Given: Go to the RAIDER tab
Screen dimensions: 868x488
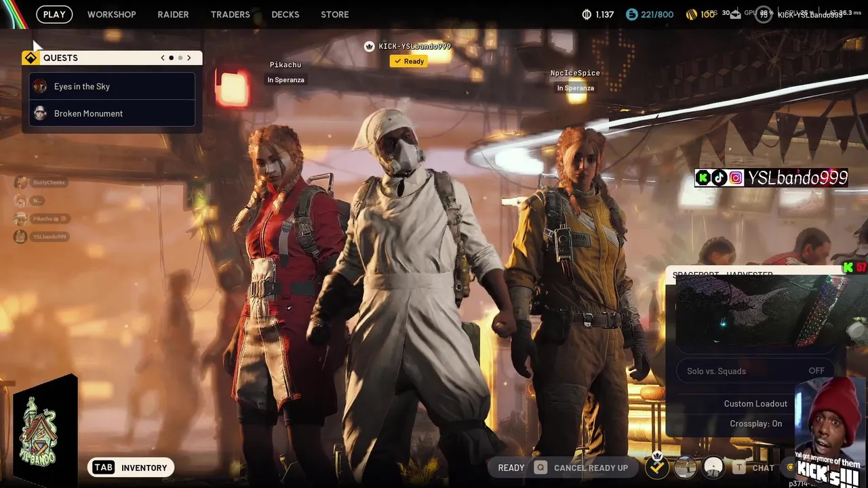Looking at the screenshot, I should 173,14.
